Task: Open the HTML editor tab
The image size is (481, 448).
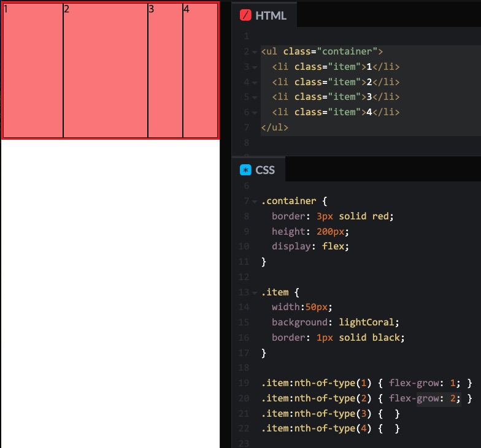Action: (x=264, y=15)
